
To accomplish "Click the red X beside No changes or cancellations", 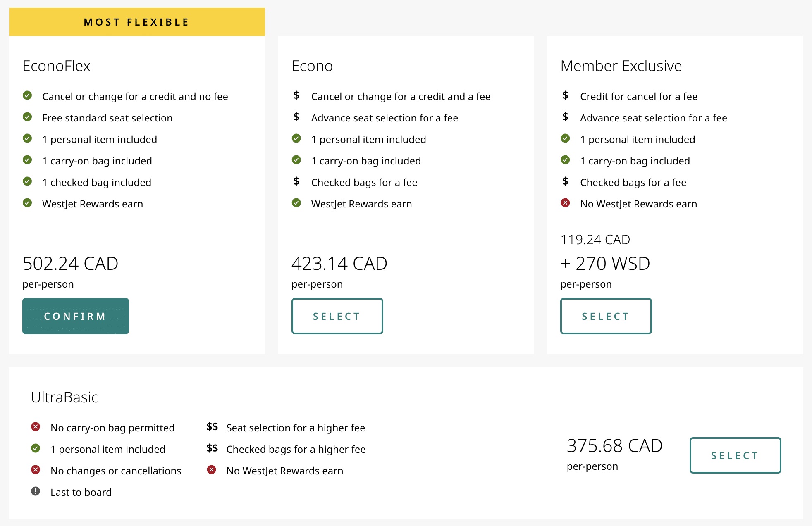I will point(36,470).
